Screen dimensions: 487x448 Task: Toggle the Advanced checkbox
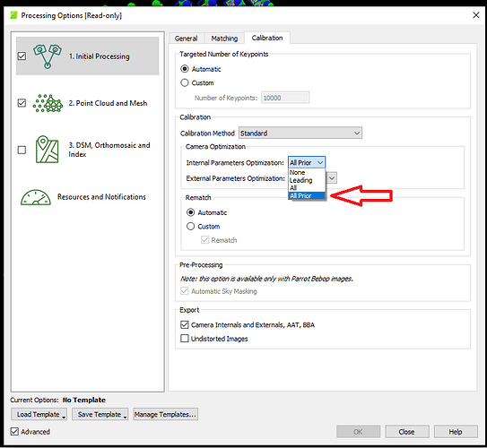point(14,432)
